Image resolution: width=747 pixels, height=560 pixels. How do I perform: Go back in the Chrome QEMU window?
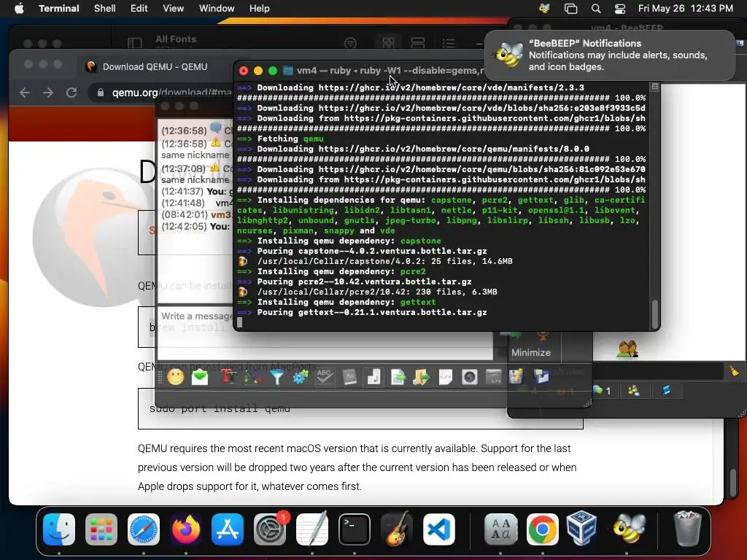pos(25,93)
